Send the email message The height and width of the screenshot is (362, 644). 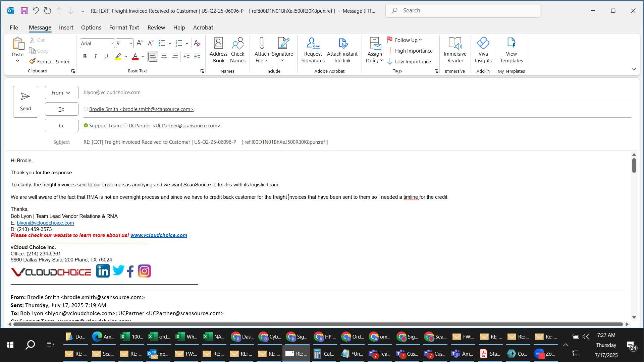25,102
